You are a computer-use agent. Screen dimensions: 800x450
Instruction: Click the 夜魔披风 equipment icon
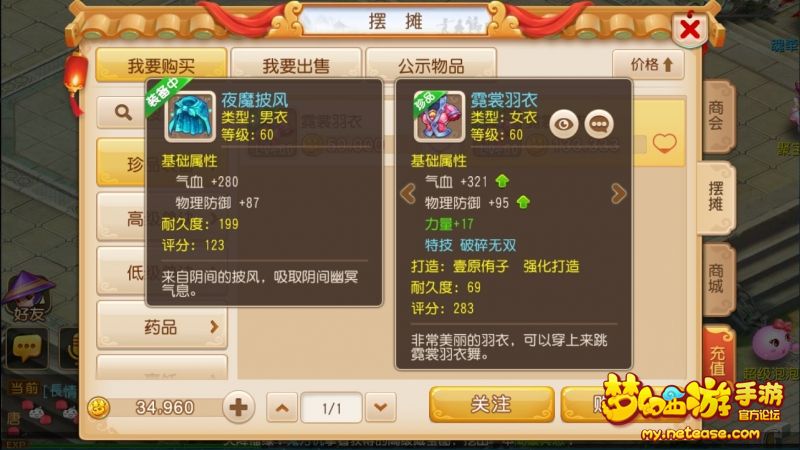[190, 117]
